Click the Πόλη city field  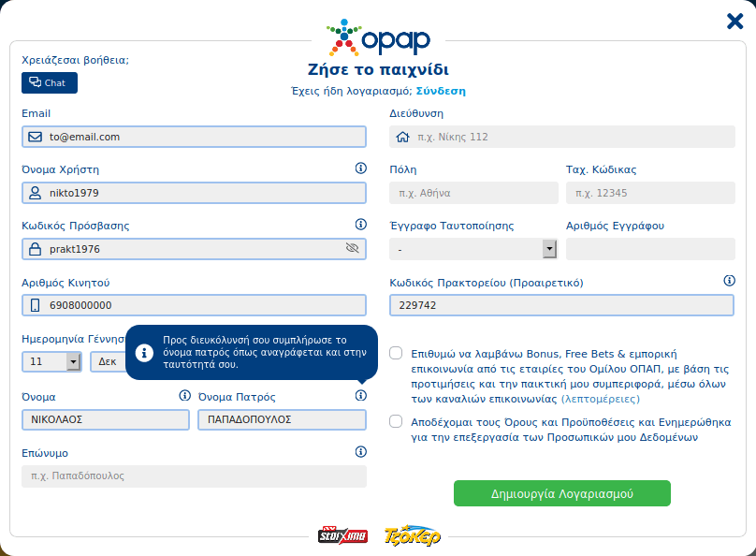click(x=474, y=193)
